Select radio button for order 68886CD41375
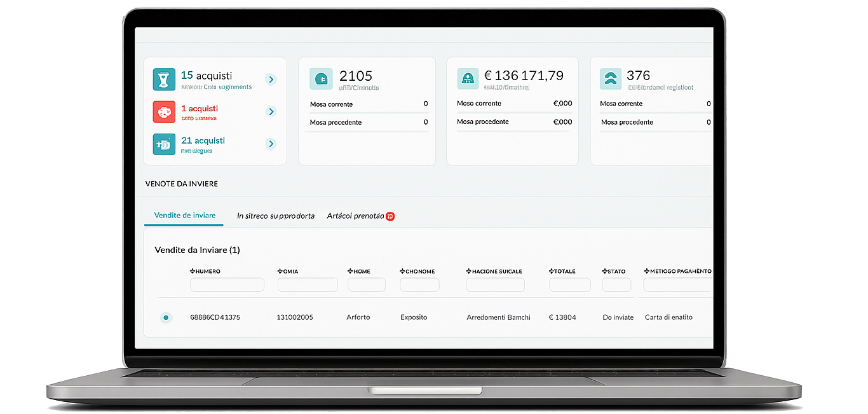The height and width of the screenshot is (414, 868). 166,317
